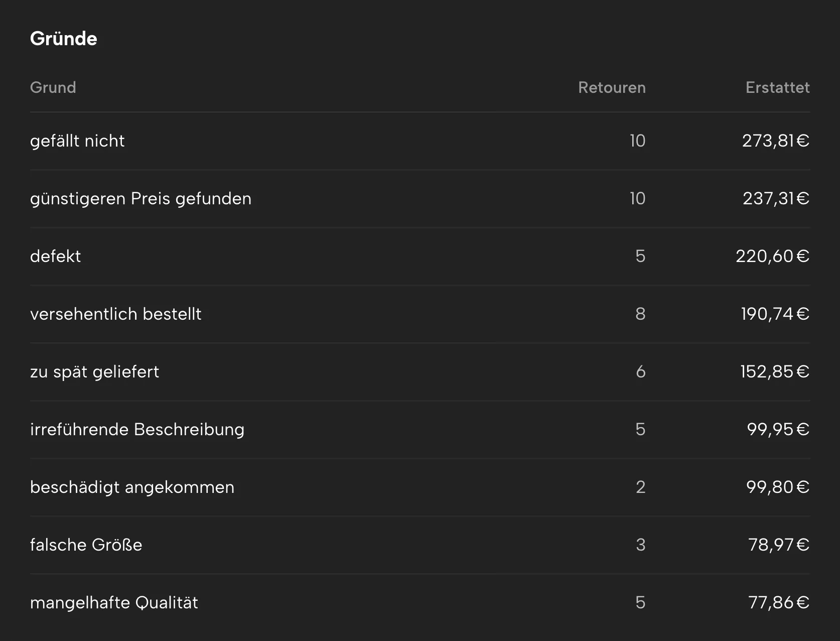Open the 'zu spät geliefert' row
The height and width of the screenshot is (641, 840).
(420, 372)
